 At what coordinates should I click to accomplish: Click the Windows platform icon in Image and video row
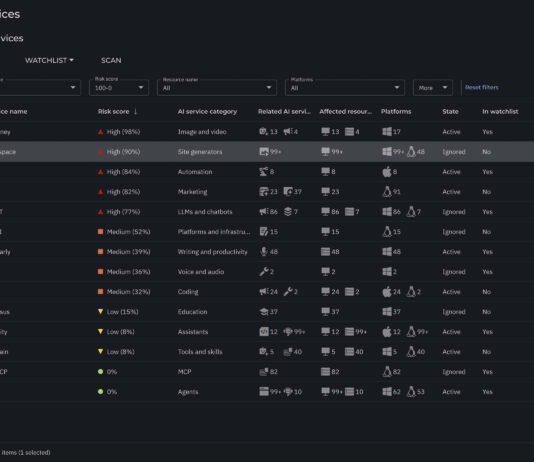(x=387, y=132)
